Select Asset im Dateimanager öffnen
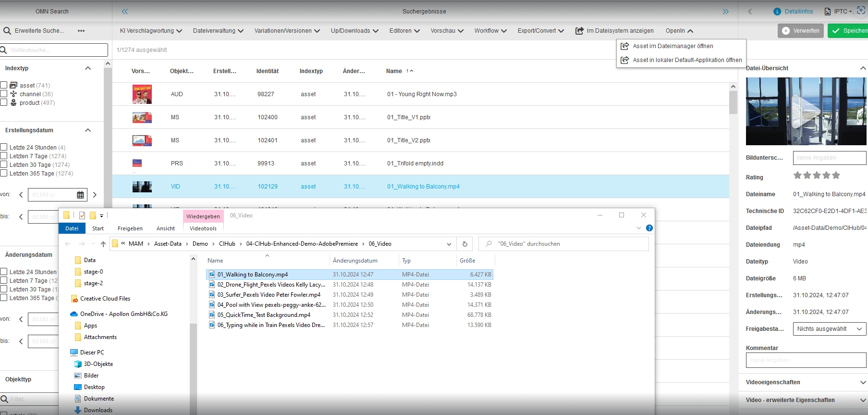The width and height of the screenshot is (868, 415). click(672, 46)
